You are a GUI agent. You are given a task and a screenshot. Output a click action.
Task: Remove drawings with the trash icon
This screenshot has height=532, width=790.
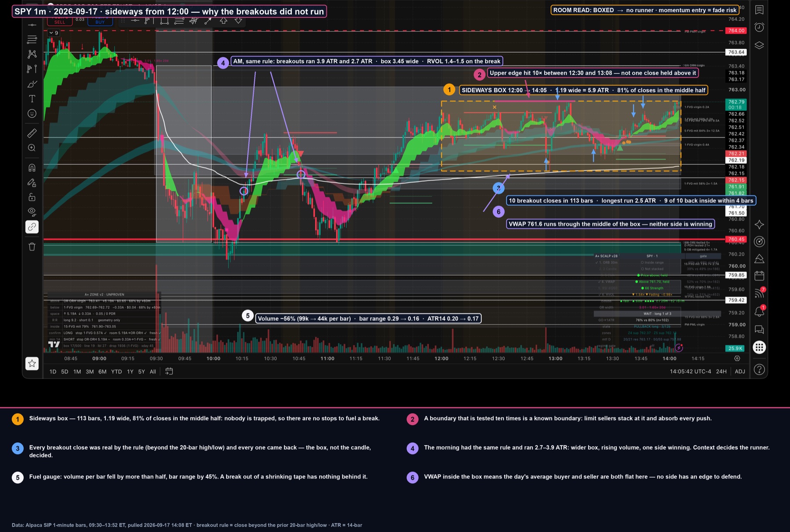[32, 247]
